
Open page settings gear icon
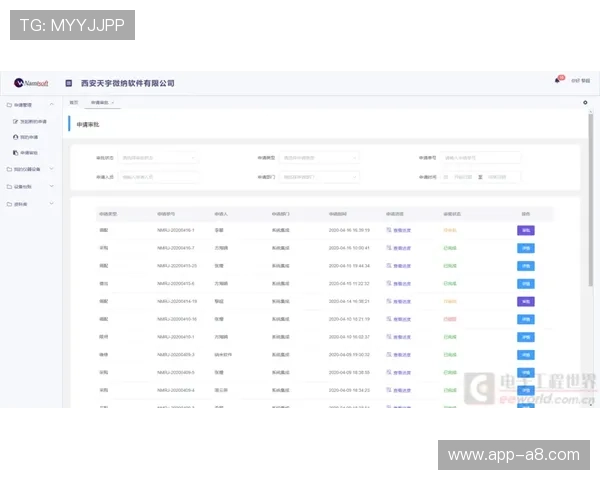click(x=585, y=103)
